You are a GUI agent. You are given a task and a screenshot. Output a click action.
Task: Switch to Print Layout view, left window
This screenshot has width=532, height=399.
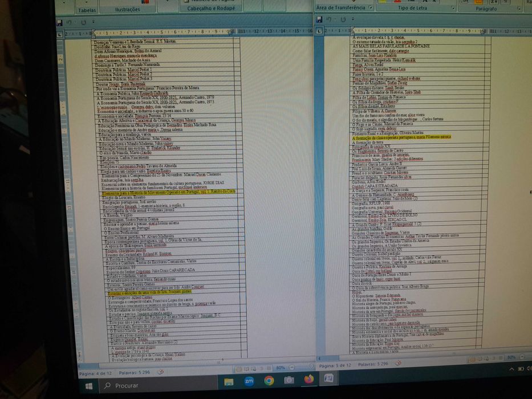coord(239,369)
